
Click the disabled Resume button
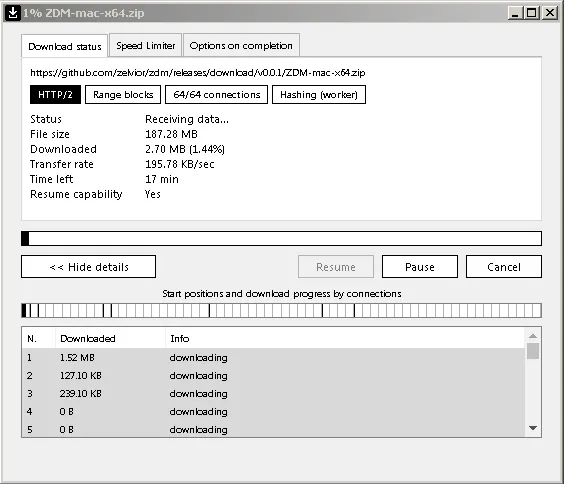point(336,267)
